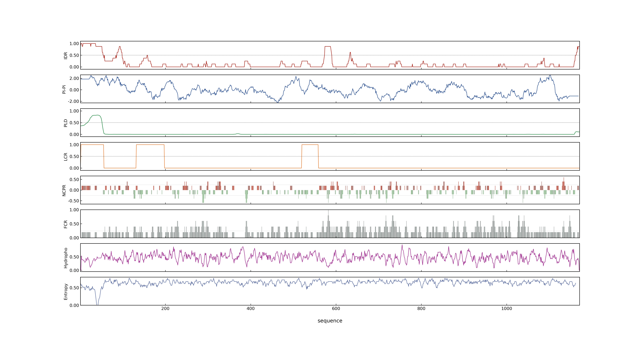Click the Pi-Pi y-axis label
Viewport: 644px width, 343px height.
(x=64, y=89)
